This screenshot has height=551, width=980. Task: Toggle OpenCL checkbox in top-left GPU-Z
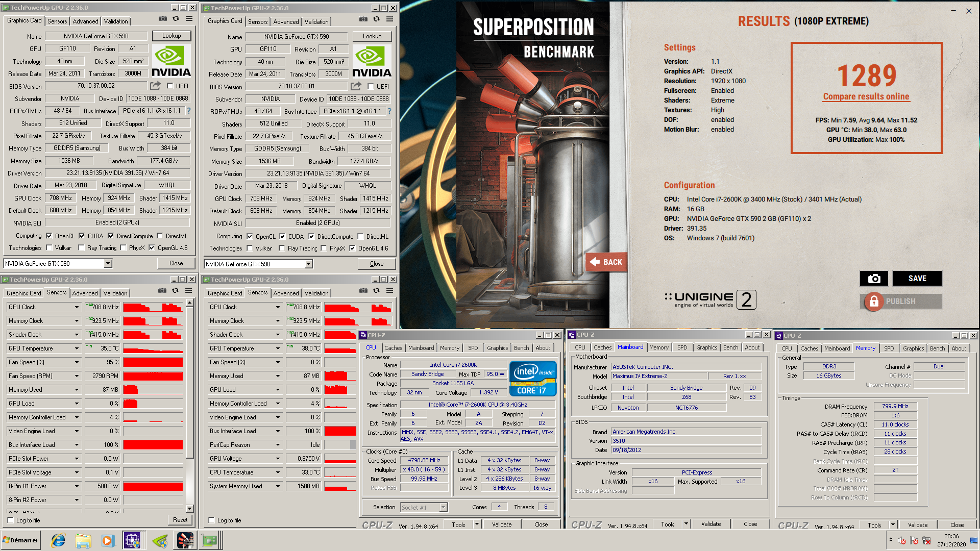coord(49,236)
